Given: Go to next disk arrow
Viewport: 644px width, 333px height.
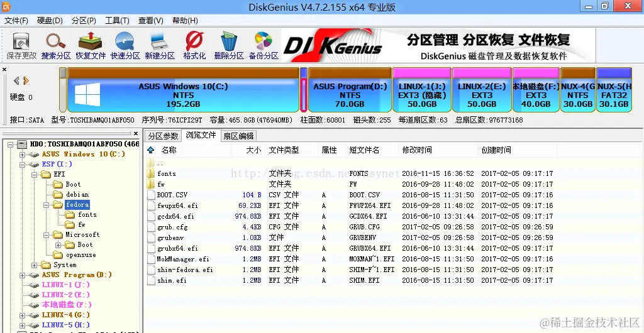Looking at the screenshot, I should (26, 80).
